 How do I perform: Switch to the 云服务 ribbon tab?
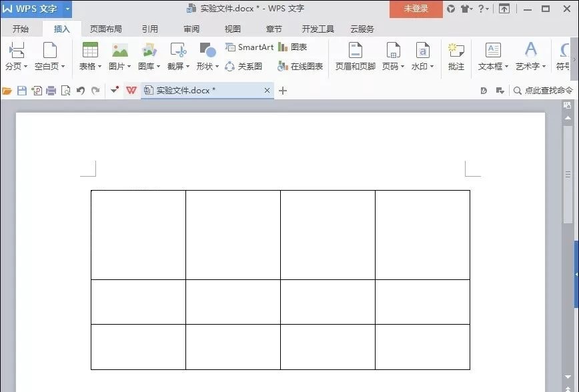click(362, 29)
